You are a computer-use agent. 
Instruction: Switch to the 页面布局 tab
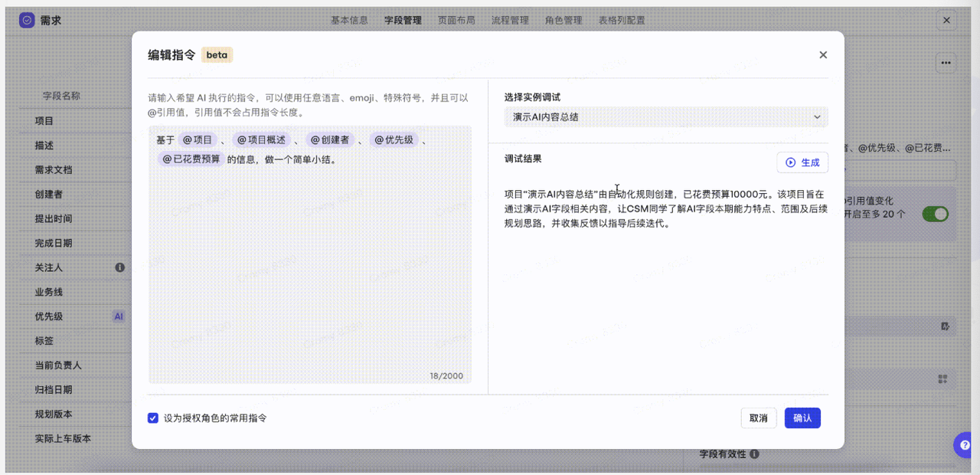(x=456, y=21)
